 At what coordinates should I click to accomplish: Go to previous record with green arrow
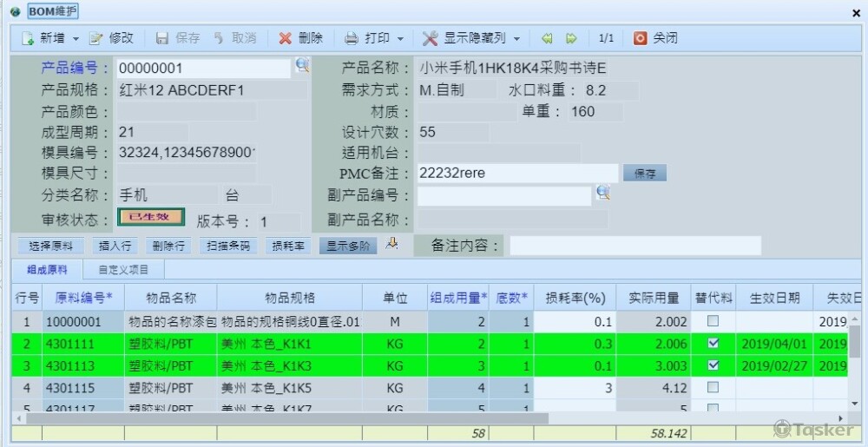[x=547, y=38]
